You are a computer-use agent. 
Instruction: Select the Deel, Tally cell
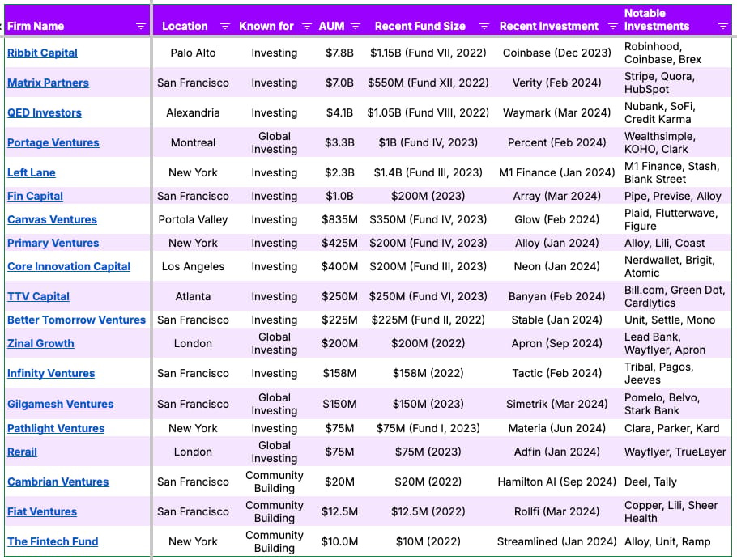676,482
